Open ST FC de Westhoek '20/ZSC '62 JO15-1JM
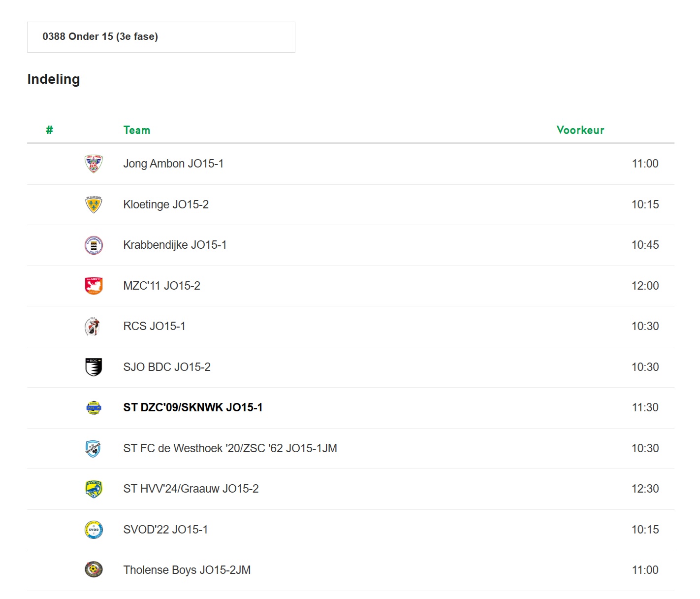Image resolution: width=700 pixels, height=599 pixels. (x=230, y=448)
